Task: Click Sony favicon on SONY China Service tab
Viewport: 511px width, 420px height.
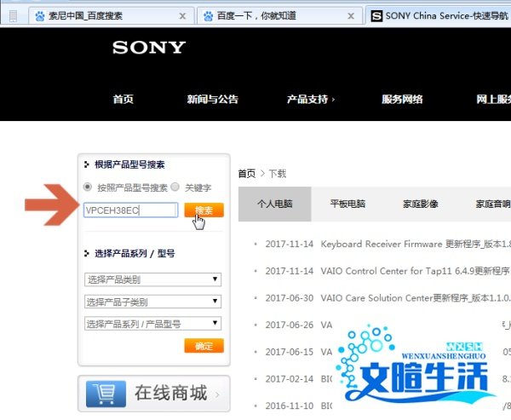Action: 376,15
